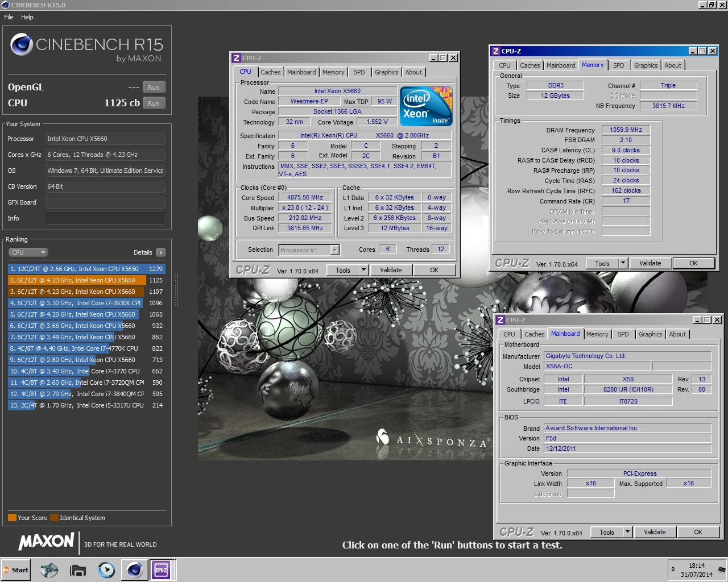This screenshot has width=728, height=582.
Task: Click the Cinebench R15 sphere logo
Action: pyautogui.click(x=22, y=44)
